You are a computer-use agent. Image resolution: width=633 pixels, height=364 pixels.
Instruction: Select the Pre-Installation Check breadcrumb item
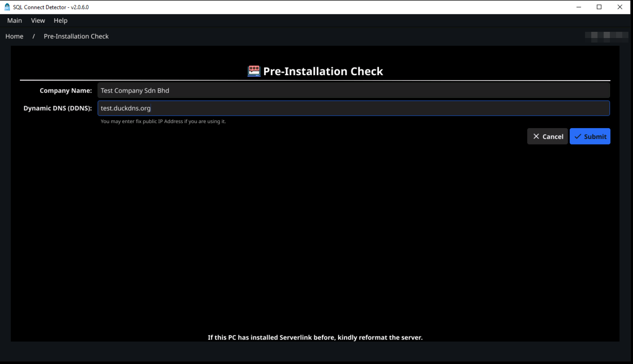point(76,36)
